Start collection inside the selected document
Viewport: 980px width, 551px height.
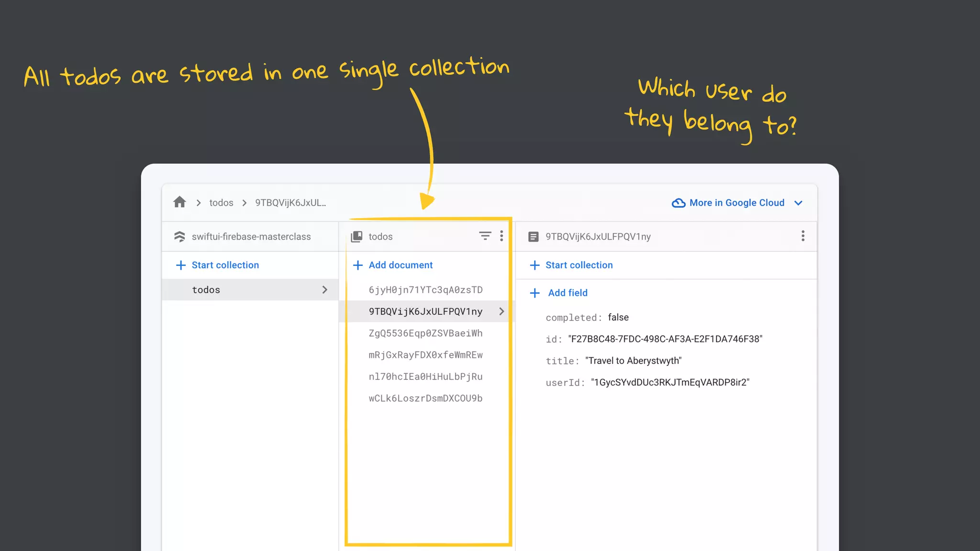coord(579,265)
